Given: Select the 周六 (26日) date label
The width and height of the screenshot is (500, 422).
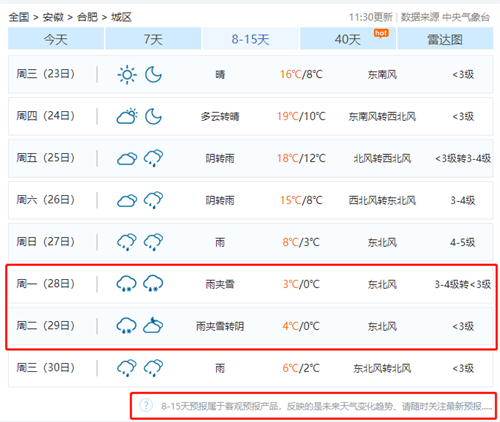Looking at the screenshot, I should click(46, 200).
